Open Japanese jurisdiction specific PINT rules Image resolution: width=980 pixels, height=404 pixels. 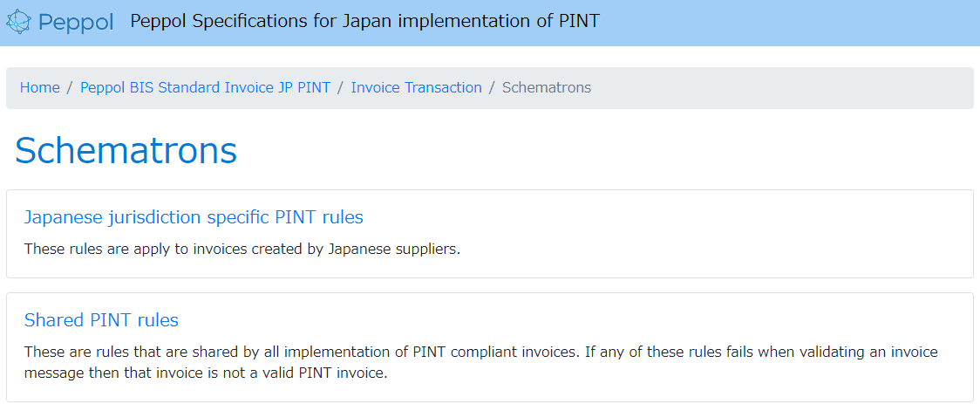[x=194, y=217]
